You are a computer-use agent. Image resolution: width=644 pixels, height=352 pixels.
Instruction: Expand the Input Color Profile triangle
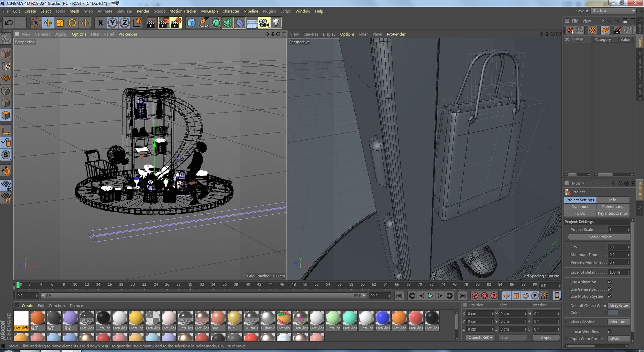click(x=566, y=339)
